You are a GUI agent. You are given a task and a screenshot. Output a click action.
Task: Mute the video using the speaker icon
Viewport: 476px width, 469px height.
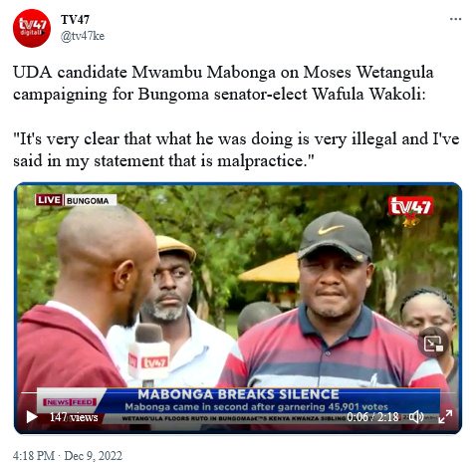tap(416, 416)
